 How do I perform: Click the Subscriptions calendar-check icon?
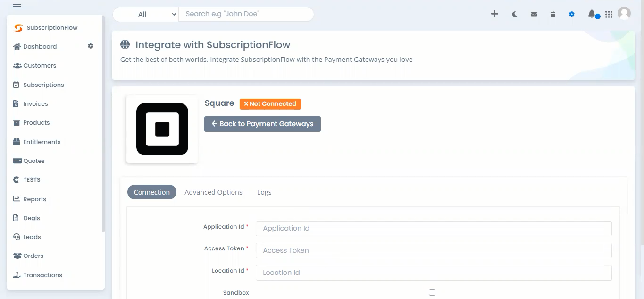coord(17,85)
